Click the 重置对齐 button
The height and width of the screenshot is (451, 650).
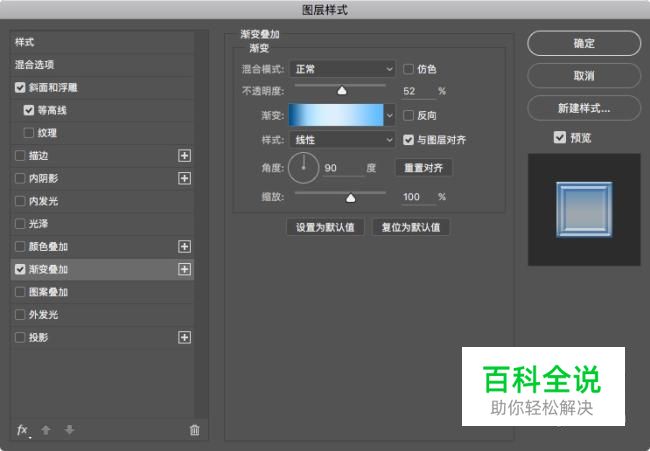click(x=424, y=168)
